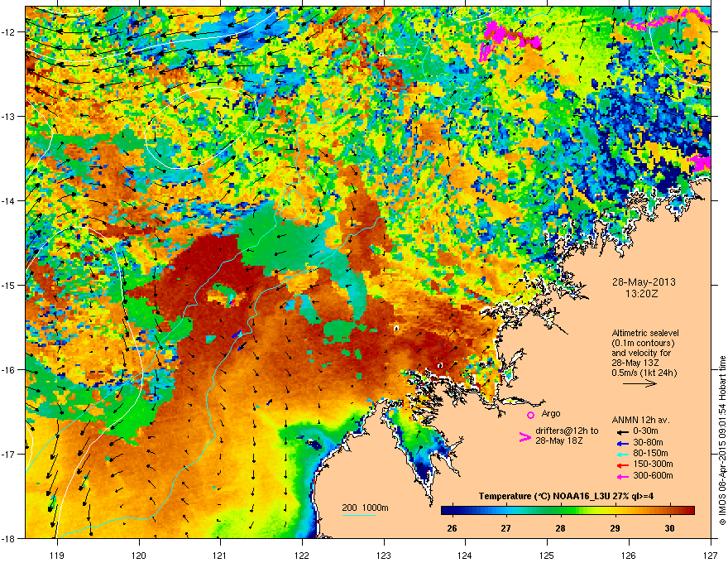Click the colorbar tick label 27
The image size is (728, 563).
pyautogui.click(x=506, y=528)
